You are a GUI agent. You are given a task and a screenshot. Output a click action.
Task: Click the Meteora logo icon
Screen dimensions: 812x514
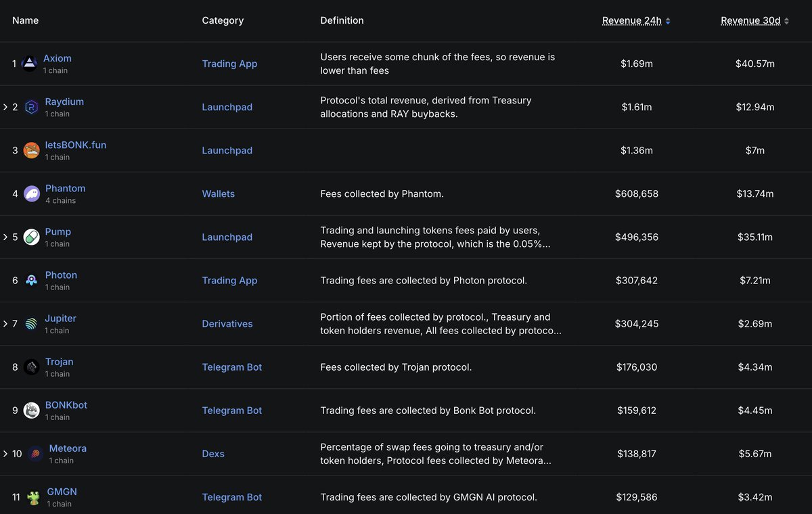pos(36,454)
